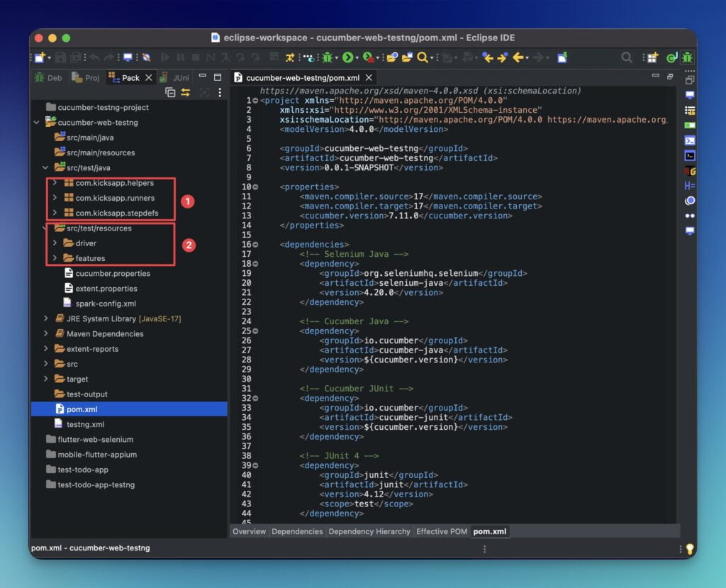Toggle Link with Editor in Package Explorer

[x=186, y=93]
